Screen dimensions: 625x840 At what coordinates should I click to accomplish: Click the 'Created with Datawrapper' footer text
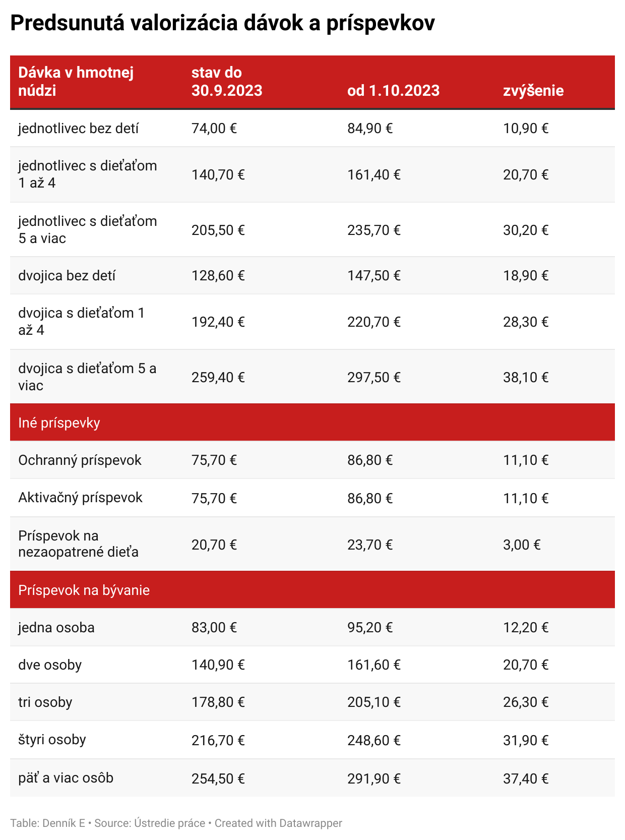(278, 823)
